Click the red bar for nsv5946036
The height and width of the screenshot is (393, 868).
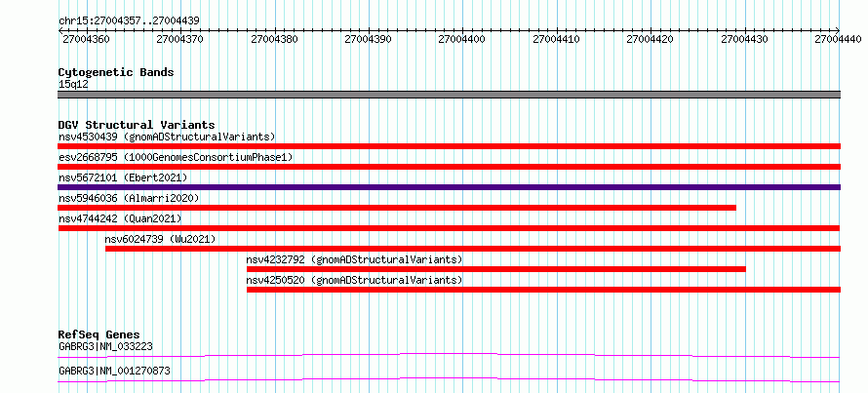pos(397,208)
